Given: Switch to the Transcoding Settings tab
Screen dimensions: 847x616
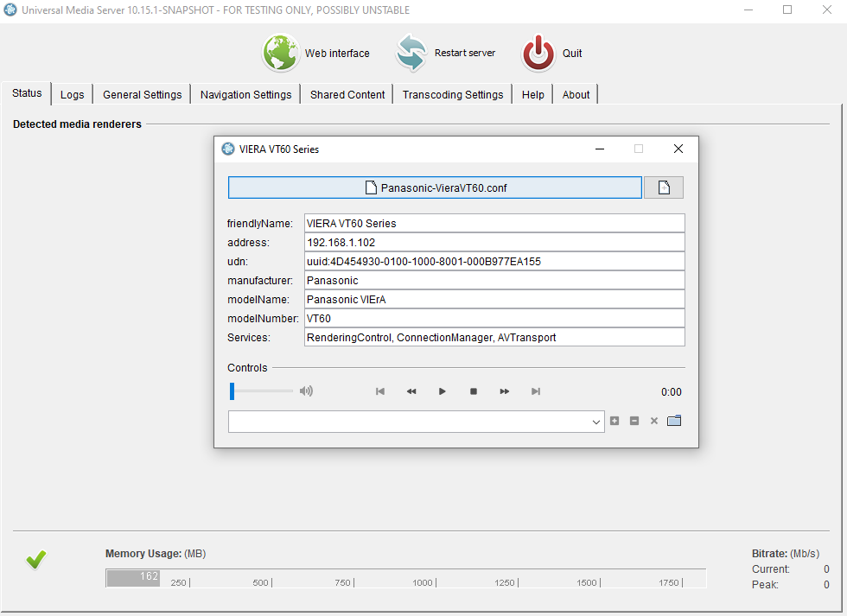Looking at the screenshot, I should (x=451, y=93).
